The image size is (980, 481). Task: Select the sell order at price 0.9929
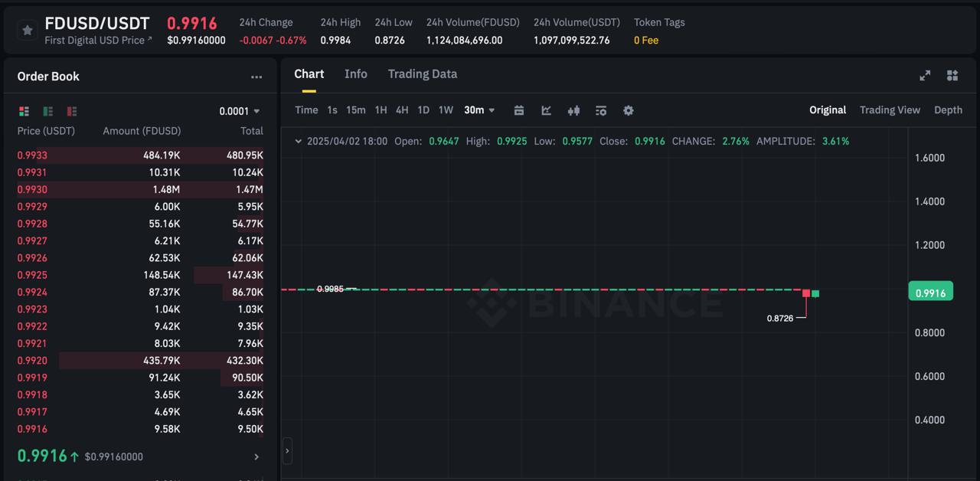140,207
